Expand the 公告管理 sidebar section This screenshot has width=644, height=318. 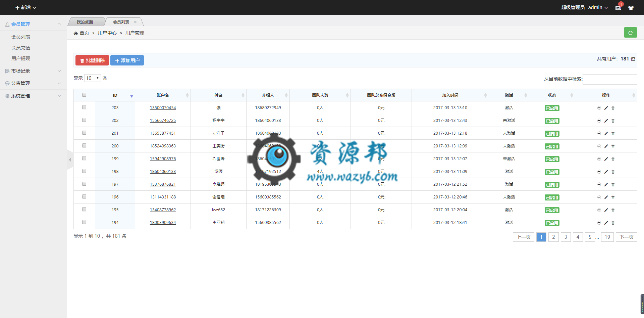(x=34, y=83)
